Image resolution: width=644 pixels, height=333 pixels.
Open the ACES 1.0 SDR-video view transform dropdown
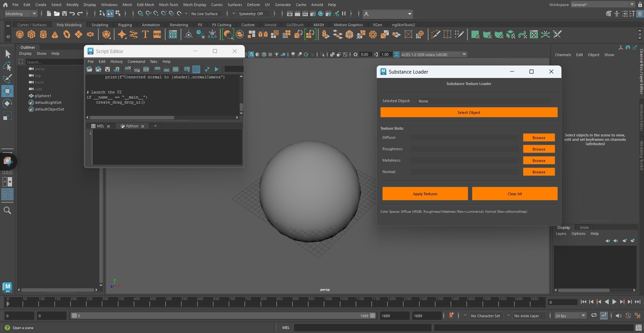coord(464,54)
